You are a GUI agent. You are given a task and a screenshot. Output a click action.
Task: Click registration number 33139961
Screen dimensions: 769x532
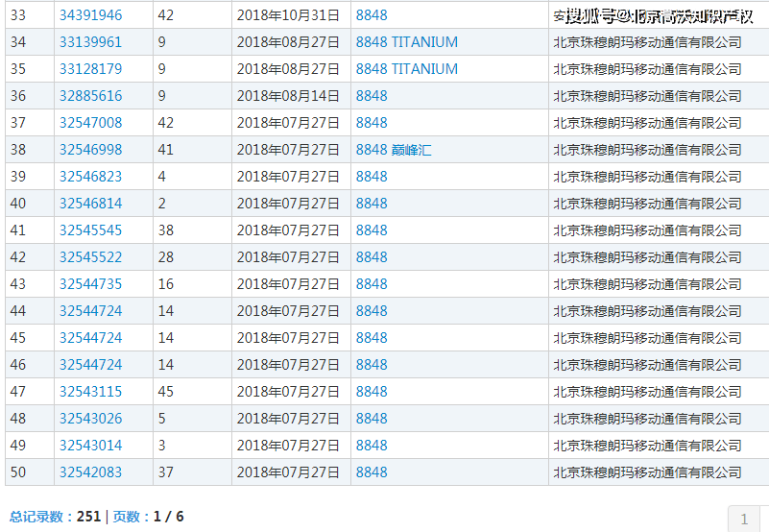pos(90,42)
